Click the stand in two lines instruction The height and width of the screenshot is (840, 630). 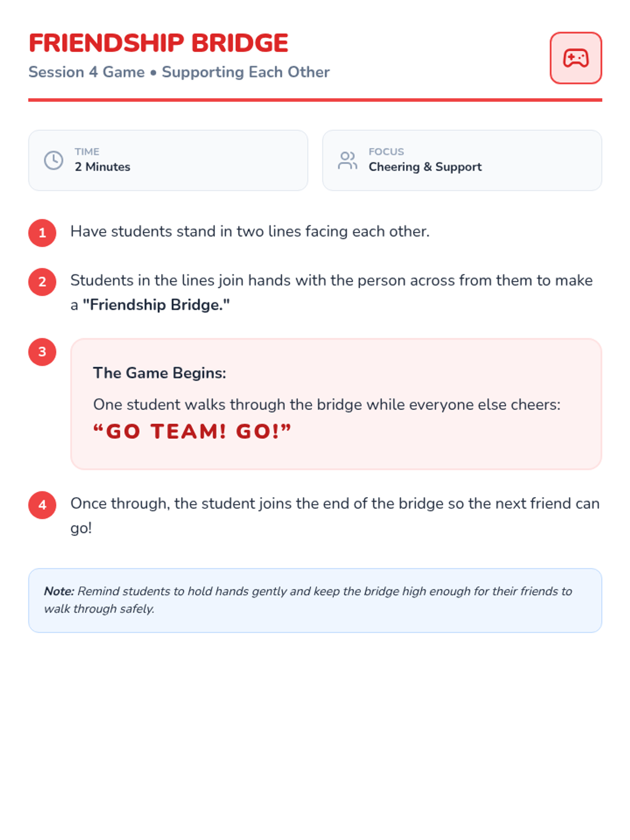coord(250,232)
